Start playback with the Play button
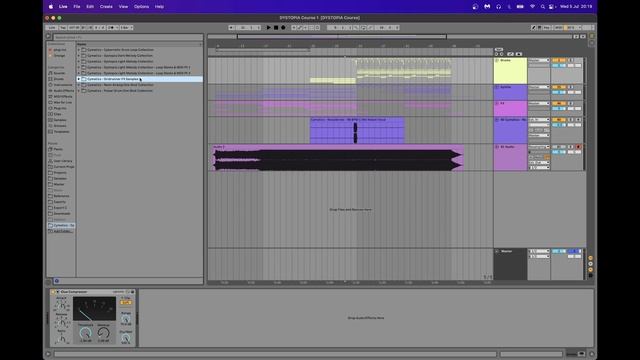The width and height of the screenshot is (640, 360). [269, 28]
